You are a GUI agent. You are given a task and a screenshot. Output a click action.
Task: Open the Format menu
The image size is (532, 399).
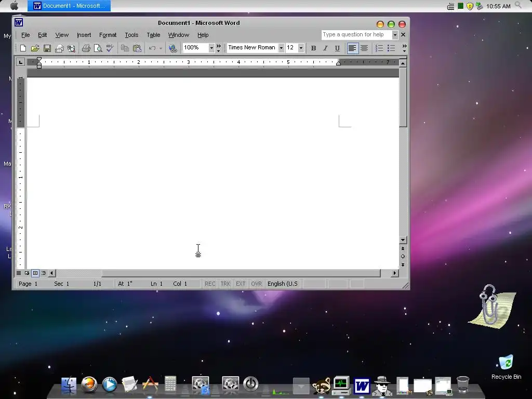point(108,35)
